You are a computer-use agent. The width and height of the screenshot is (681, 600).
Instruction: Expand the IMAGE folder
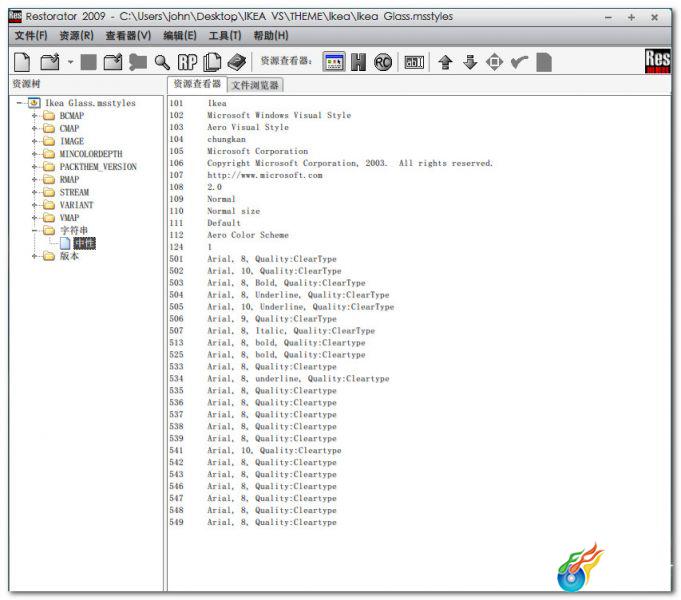coord(34,141)
